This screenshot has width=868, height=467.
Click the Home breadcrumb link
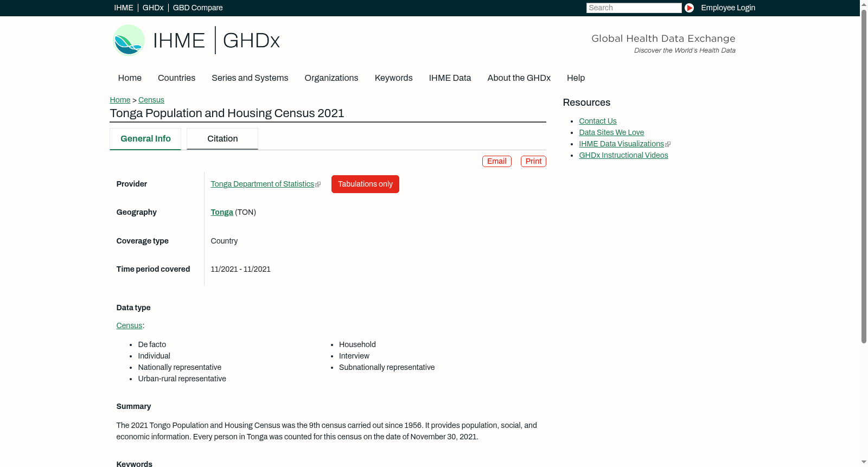pyautogui.click(x=120, y=100)
